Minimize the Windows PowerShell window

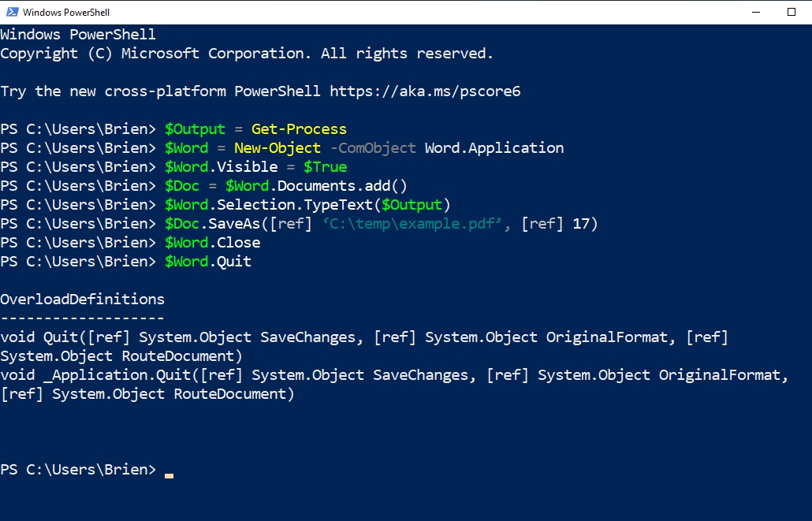pyautogui.click(x=756, y=12)
